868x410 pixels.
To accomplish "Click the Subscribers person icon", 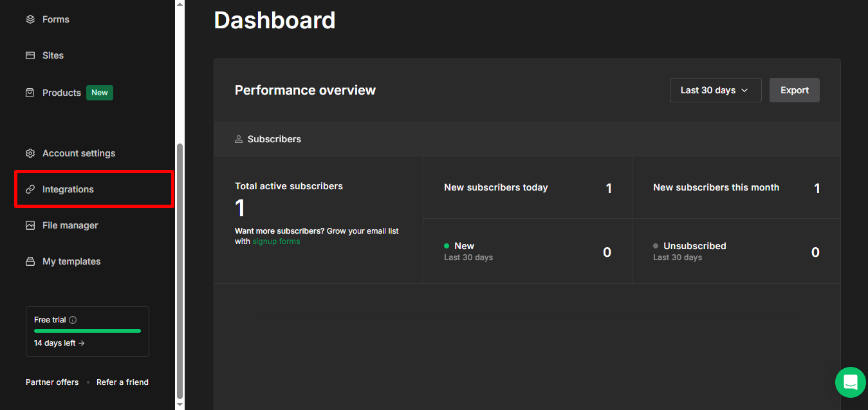I will pos(239,139).
